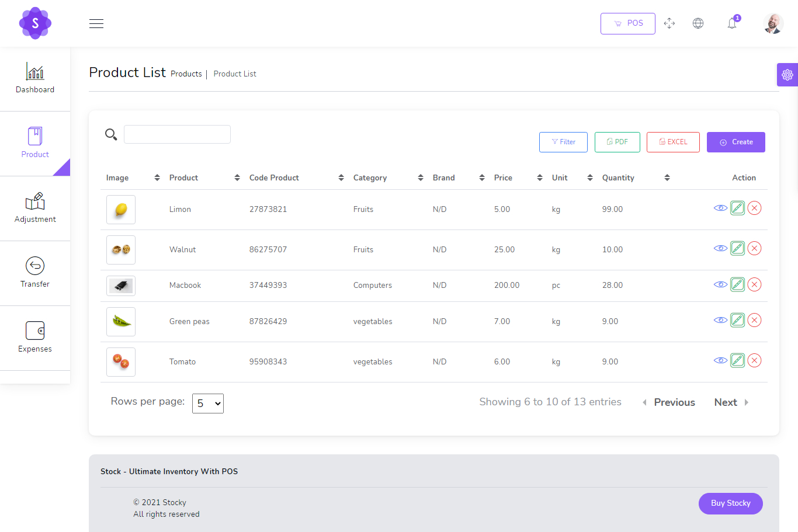Export the product list as EXCEL
The width and height of the screenshot is (798, 532).
tap(673, 142)
